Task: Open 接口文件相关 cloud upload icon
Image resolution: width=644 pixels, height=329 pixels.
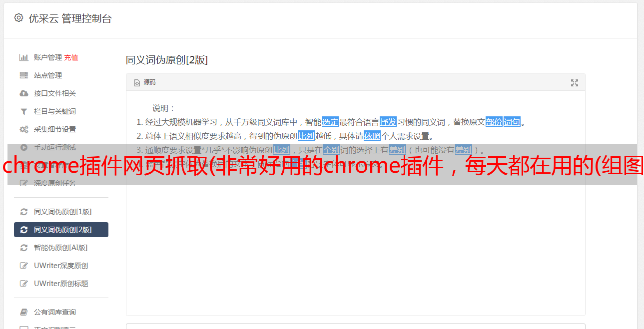Action: 23,93
